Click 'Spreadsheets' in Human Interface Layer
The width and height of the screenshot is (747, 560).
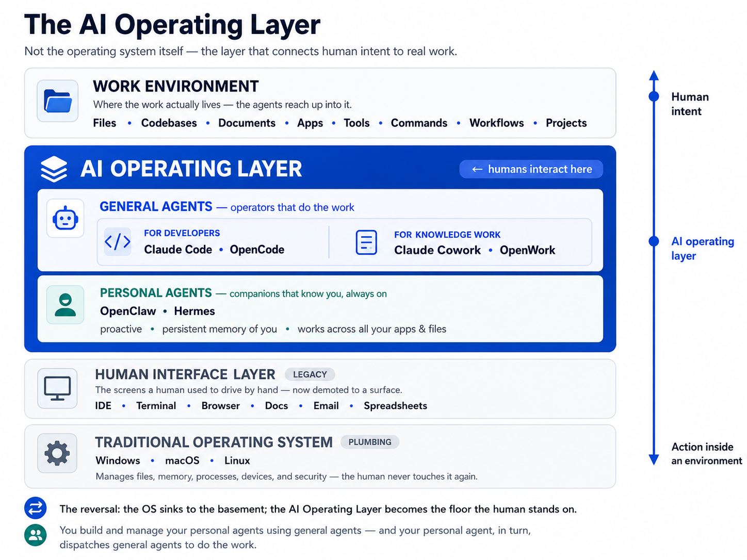[396, 406]
